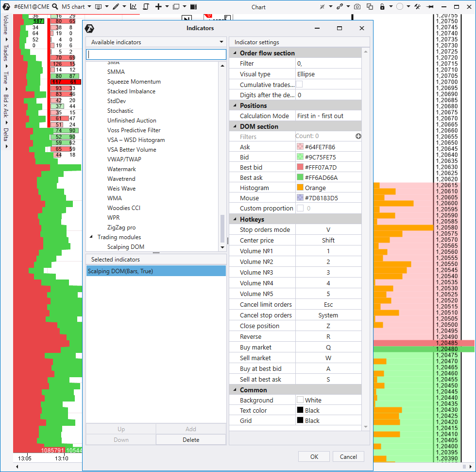Collapse the Trading modules tree node
Image resolution: width=476 pixels, height=472 pixels.
(x=90, y=237)
